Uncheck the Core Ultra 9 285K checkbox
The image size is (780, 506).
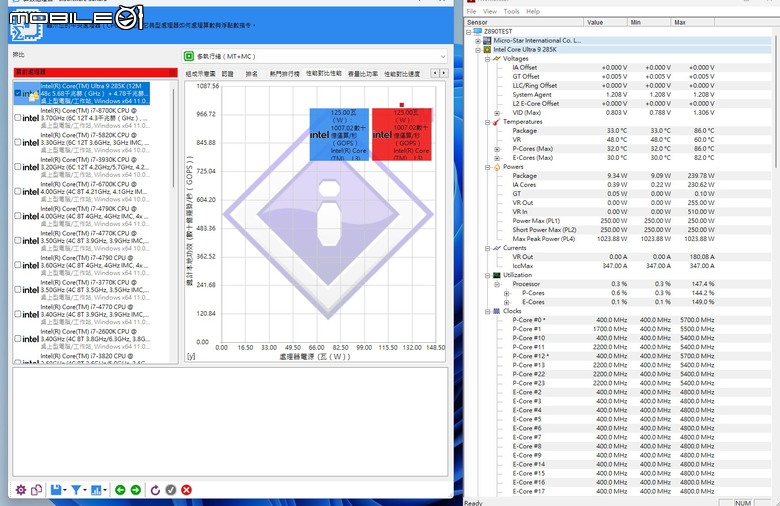pyautogui.click(x=18, y=93)
